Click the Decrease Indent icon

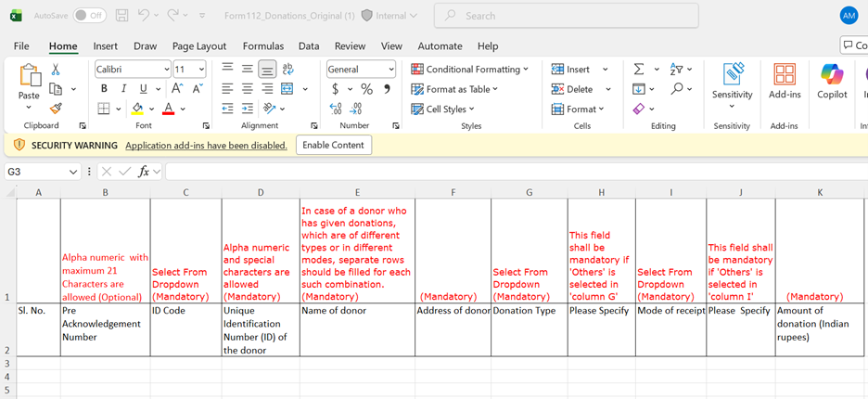227,109
